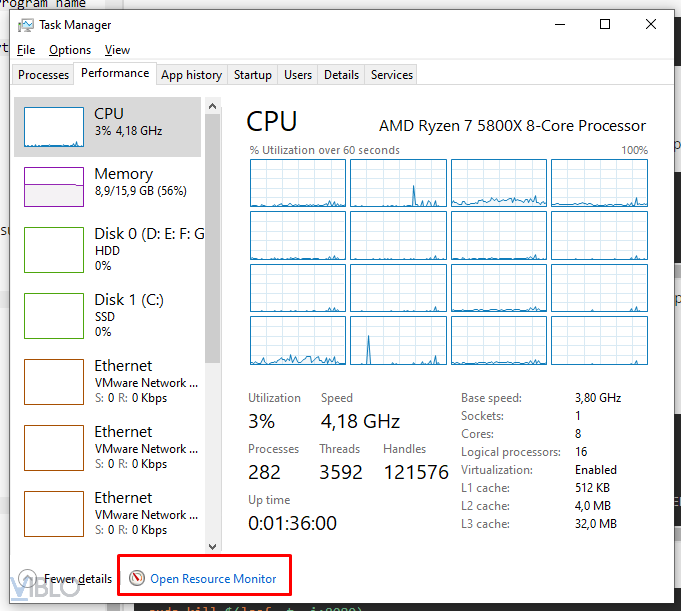This screenshot has height=611, width=681.
Task: Click the Logical processors value 16
Action: (x=581, y=452)
